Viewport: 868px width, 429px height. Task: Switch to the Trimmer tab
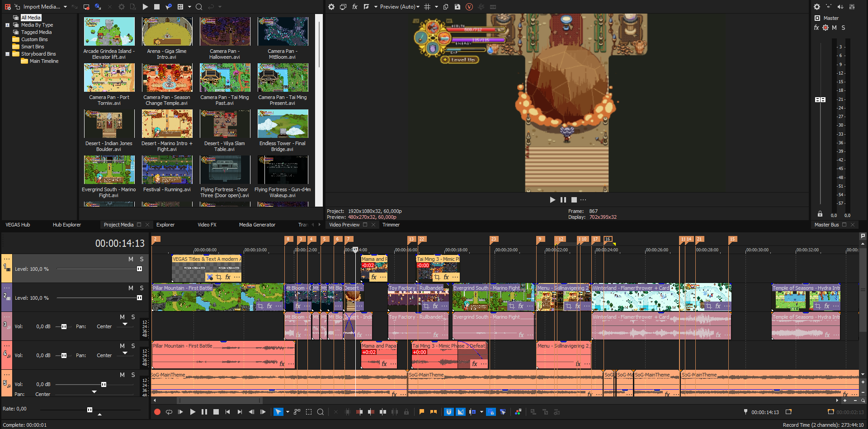coord(391,225)
